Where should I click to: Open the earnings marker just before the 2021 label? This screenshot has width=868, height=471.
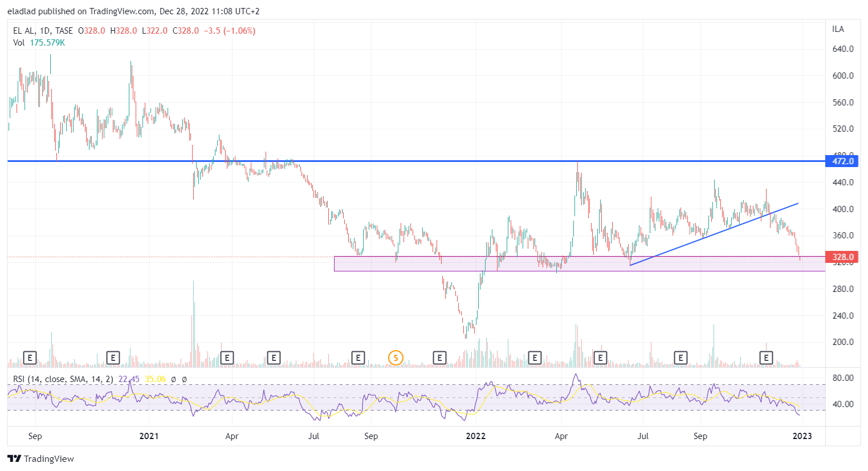(113, 358)
